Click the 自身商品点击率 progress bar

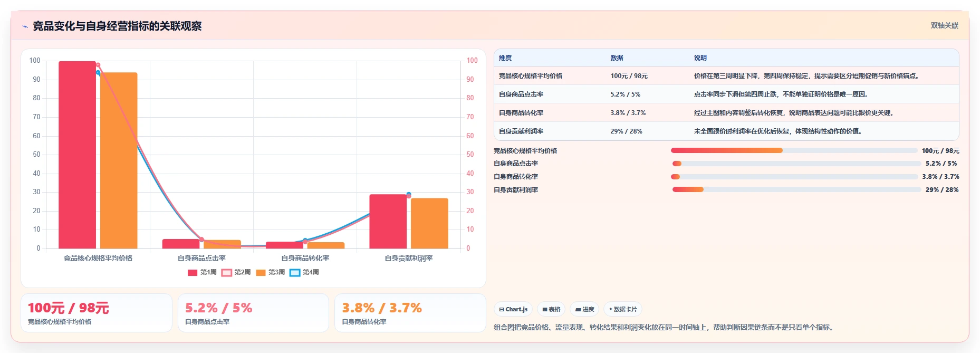pos(796,164)
